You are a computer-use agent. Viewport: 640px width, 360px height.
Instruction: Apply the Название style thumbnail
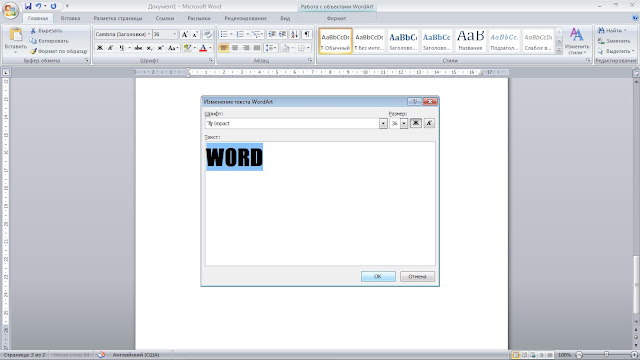470,41
